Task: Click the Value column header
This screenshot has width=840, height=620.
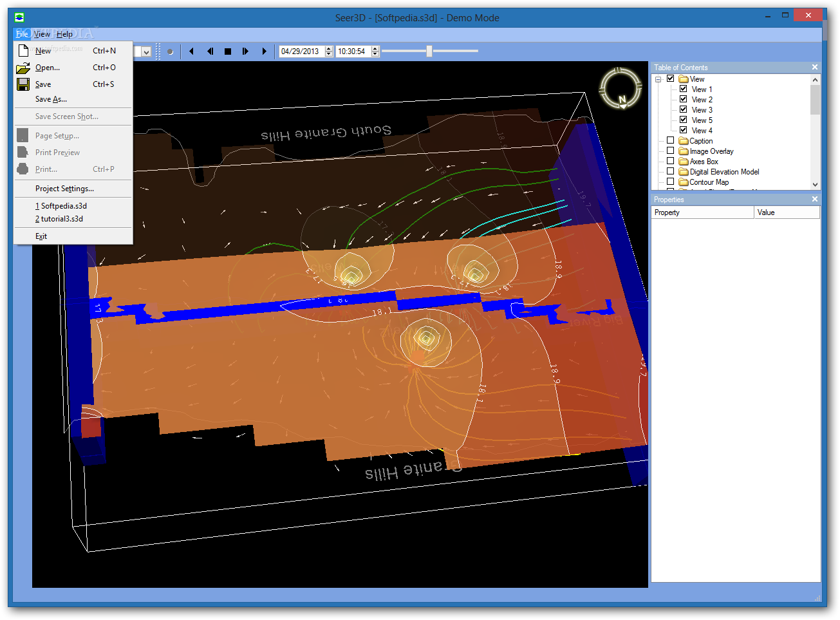Action: coord(787,212)
